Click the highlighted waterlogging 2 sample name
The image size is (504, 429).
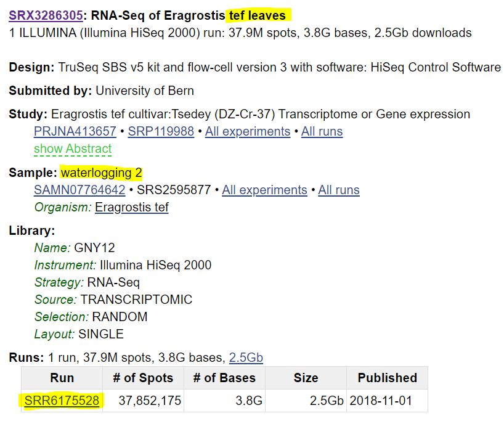[x=101, y=173]
